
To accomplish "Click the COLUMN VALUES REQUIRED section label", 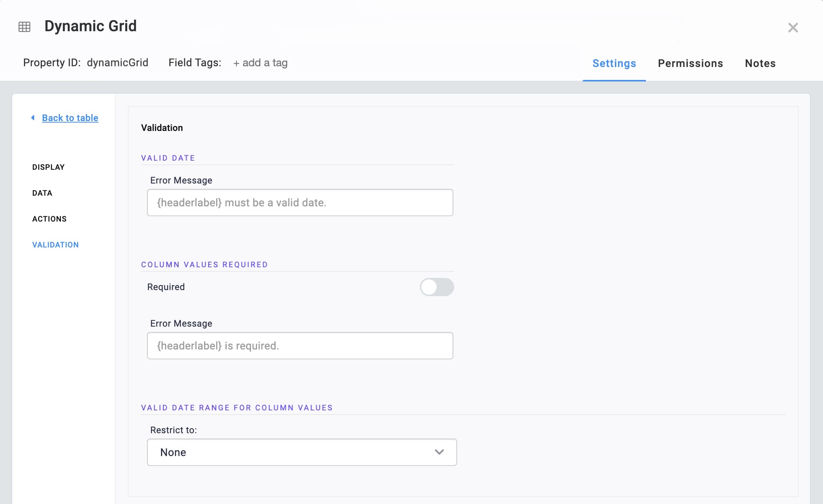I will pyautogui.click(x=204, y=265).
